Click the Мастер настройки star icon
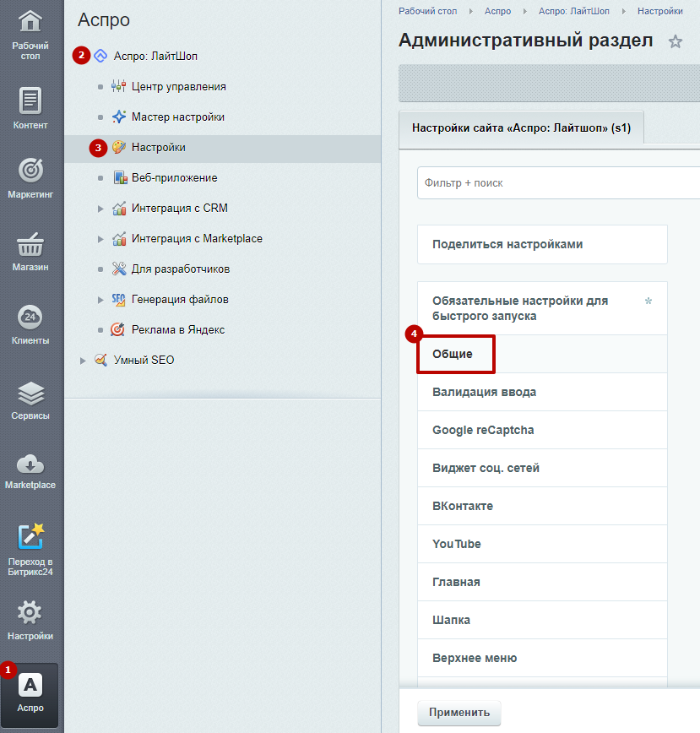The width and height of the screenshot is (700, 733). [x=119, y=117]
